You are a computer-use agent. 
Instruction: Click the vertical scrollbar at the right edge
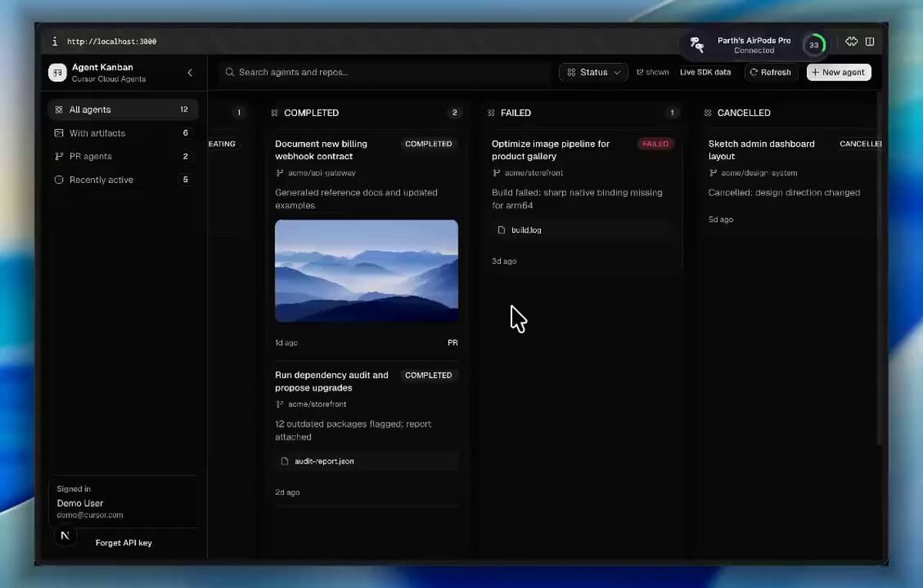[879, 269]
